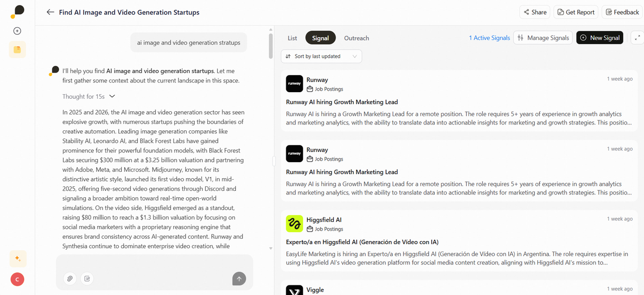Click the Share button
The height and width of the screenshot is (295, 644).
click(534, 12)
